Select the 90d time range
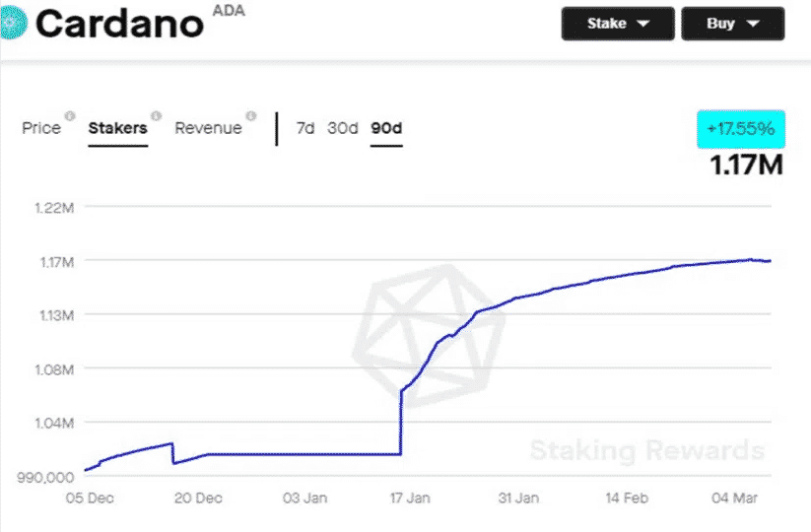Screen dimensions: 811x532 tap(386, 128)
